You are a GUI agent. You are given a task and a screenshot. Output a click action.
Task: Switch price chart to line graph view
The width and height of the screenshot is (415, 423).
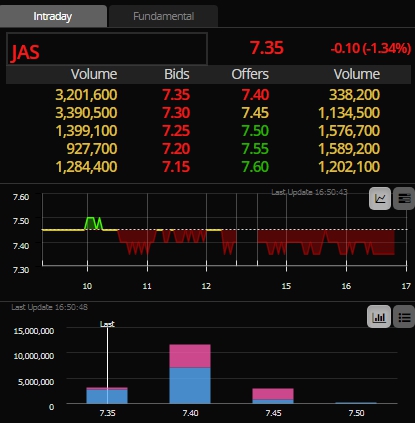380,199
